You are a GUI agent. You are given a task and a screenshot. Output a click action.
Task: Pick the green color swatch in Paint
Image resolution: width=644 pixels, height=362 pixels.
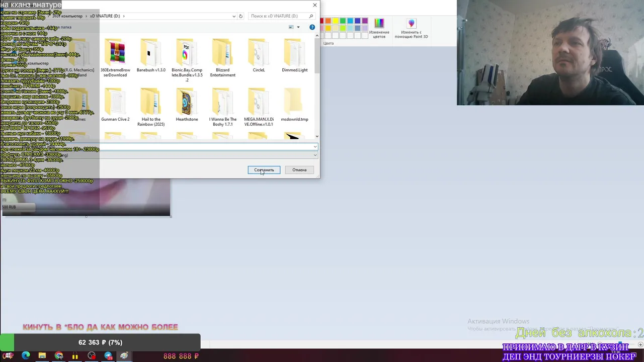point(343,21)
